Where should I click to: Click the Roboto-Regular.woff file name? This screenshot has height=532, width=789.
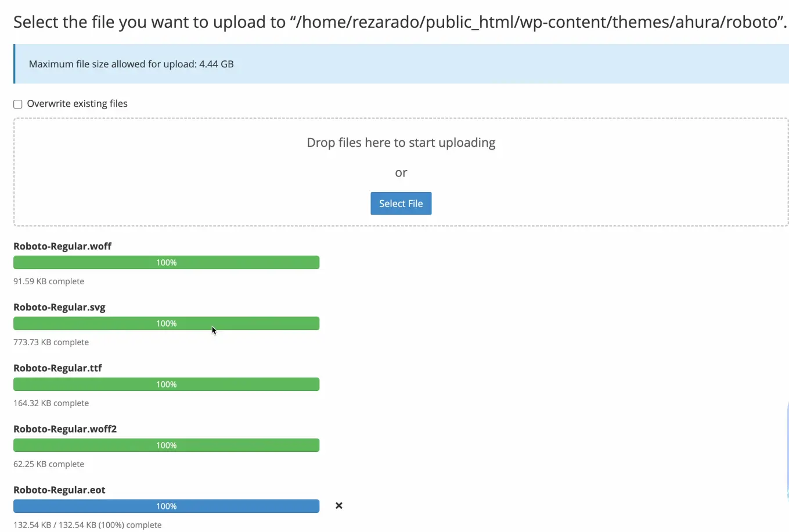tap(62, 247)
